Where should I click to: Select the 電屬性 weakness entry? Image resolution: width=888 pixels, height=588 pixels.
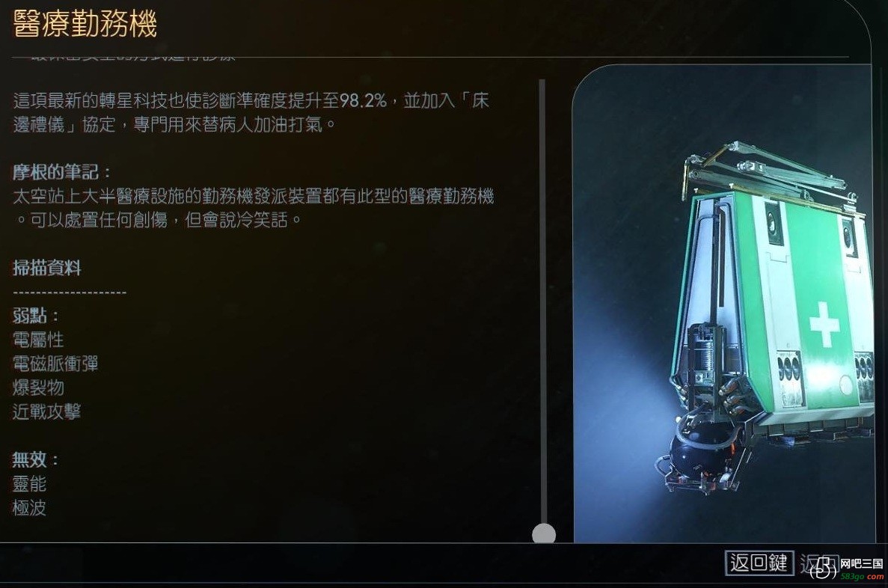(x=38, y=340)
